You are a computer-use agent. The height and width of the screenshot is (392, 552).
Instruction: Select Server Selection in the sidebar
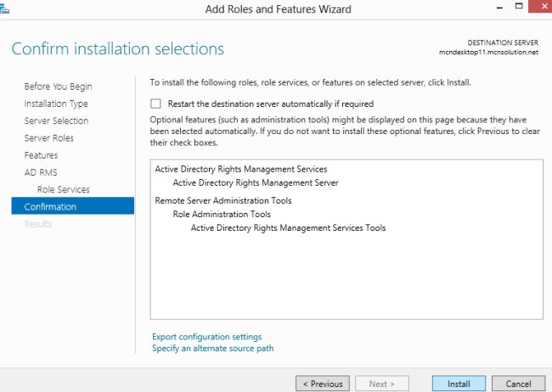click(x=56, y=120)
